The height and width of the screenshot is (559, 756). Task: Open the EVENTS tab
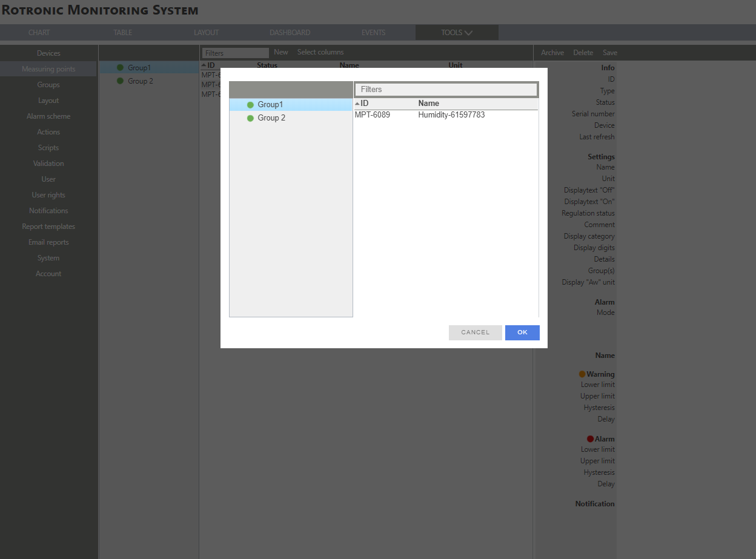(x=373, y=33)
